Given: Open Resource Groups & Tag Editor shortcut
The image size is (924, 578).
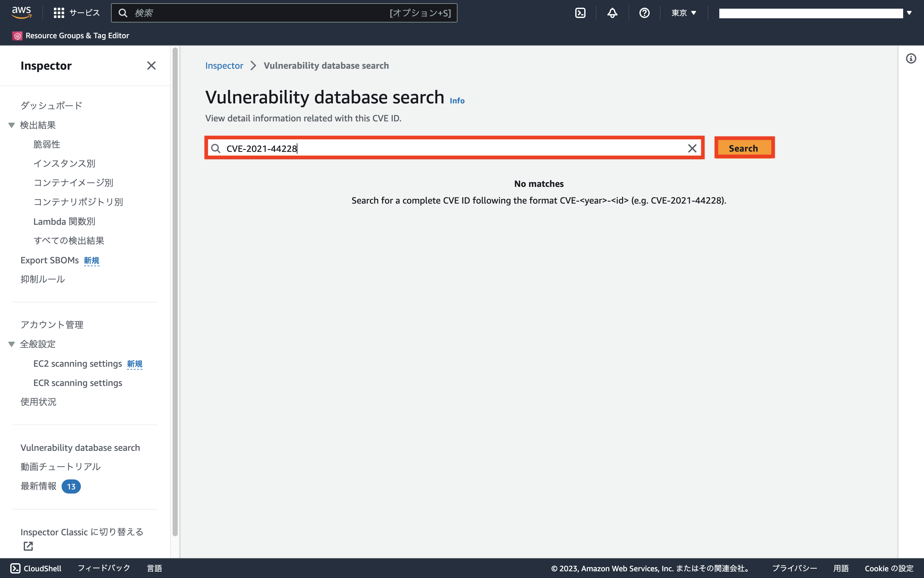Looking at the screenshot, I should point(71,36).
